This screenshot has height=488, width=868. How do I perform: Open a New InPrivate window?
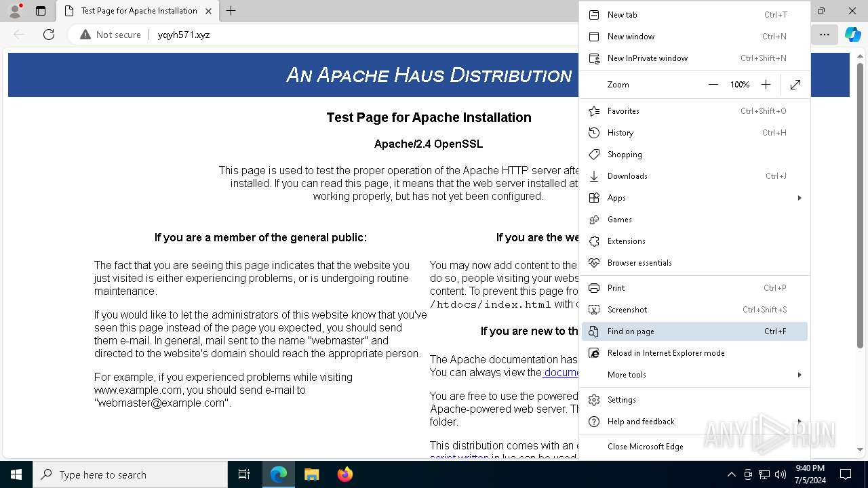pyautogui.click(x=694, y=58)
